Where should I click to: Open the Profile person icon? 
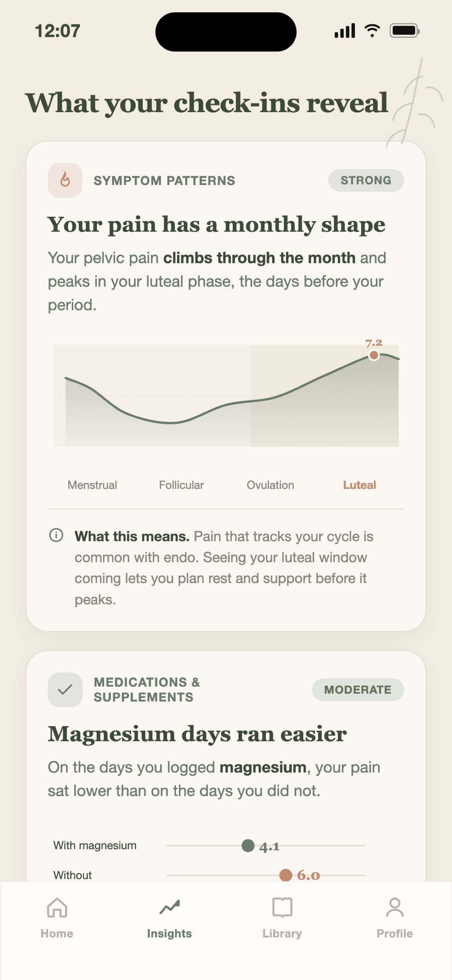point(395,908)
